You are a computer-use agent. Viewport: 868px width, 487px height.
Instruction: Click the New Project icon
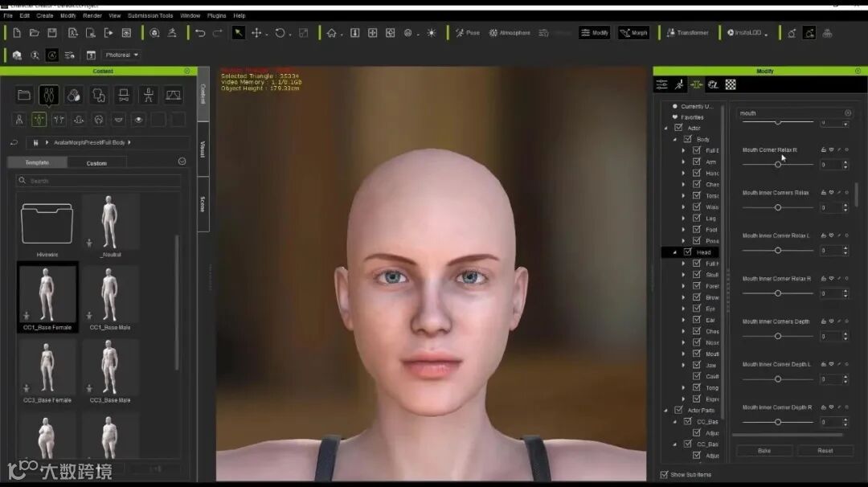click(x=17, y=33)
